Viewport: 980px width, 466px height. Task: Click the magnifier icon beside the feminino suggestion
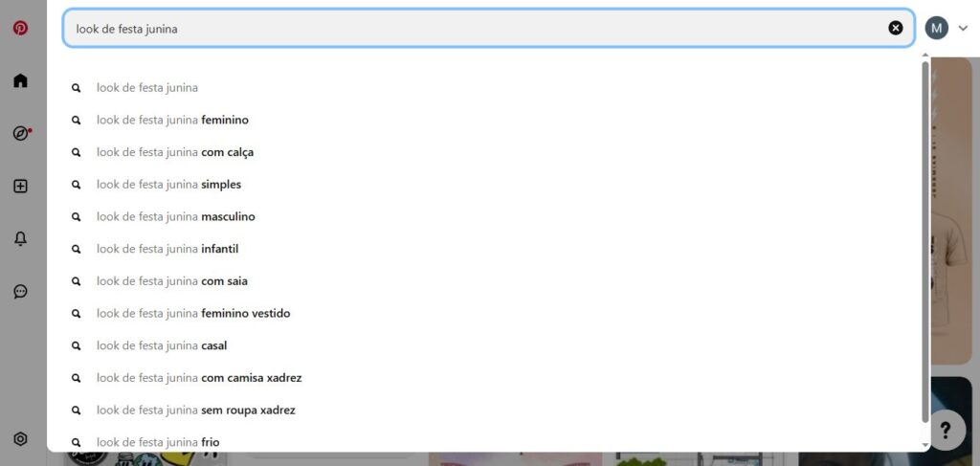(x=77, y=120)
